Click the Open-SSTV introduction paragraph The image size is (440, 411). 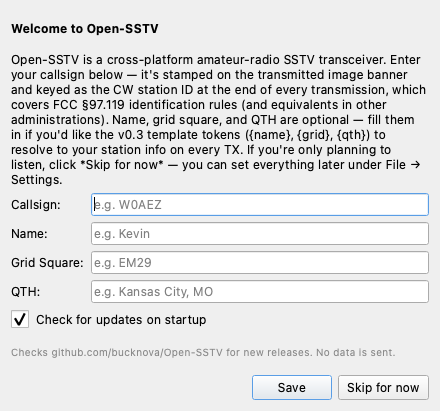click(x=218, y=120)
